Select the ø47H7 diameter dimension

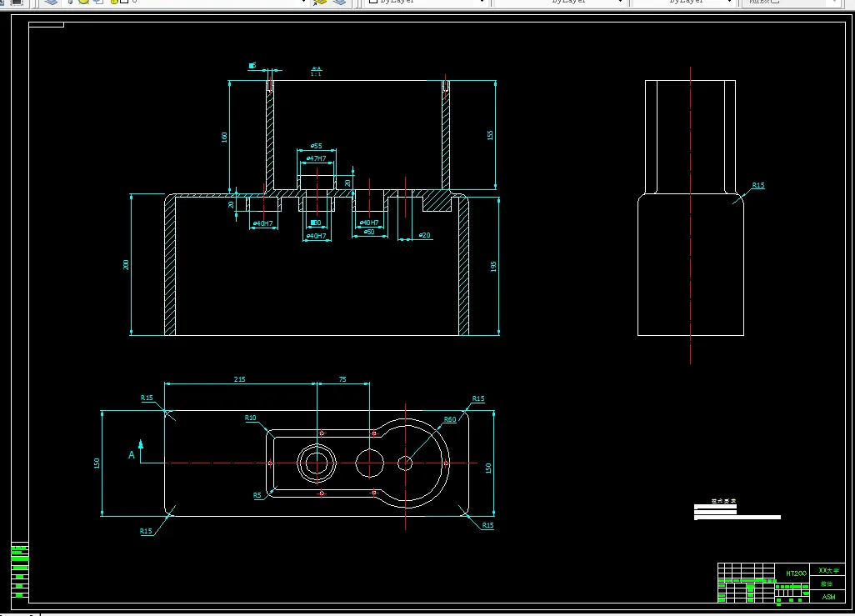click(x=317, y=158)
